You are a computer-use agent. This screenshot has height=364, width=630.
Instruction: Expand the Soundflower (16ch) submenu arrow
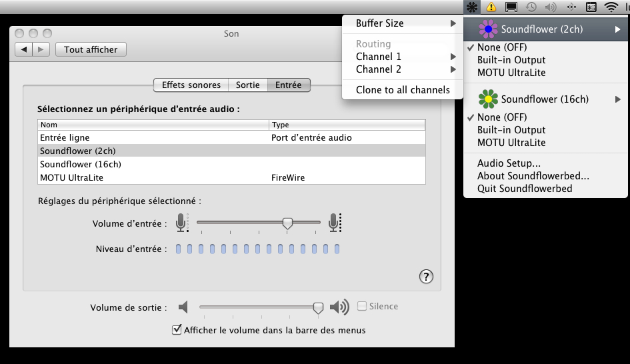tap(618, 99)
